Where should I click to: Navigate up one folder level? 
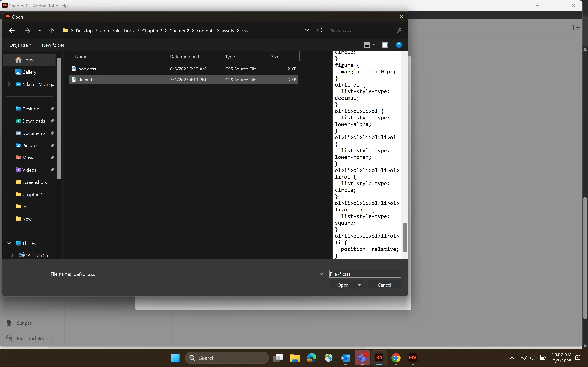pyautogui.click(x=52, y=31)
